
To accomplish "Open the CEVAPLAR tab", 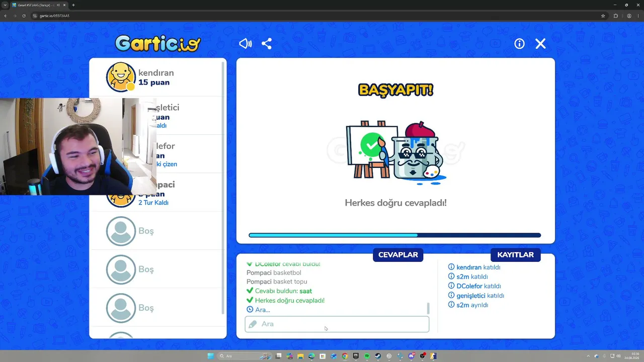I will [398, 255].
